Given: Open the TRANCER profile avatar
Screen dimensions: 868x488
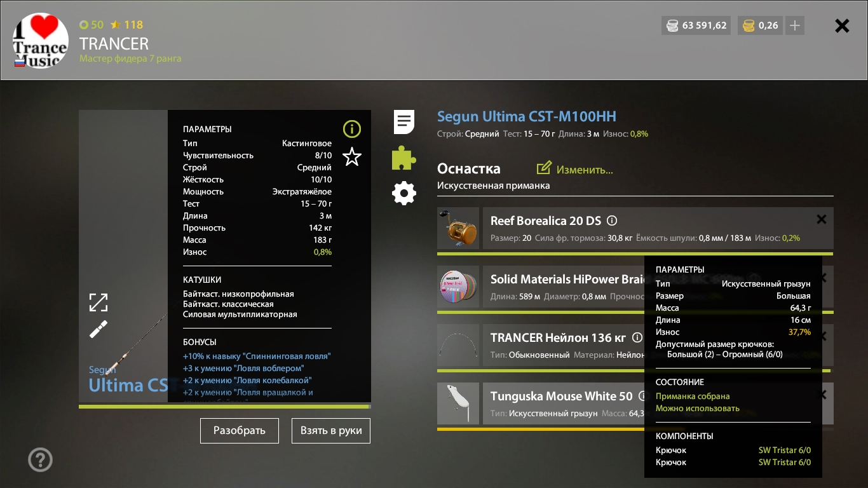Looking at the screenshot, I should [x=41, y=41].
